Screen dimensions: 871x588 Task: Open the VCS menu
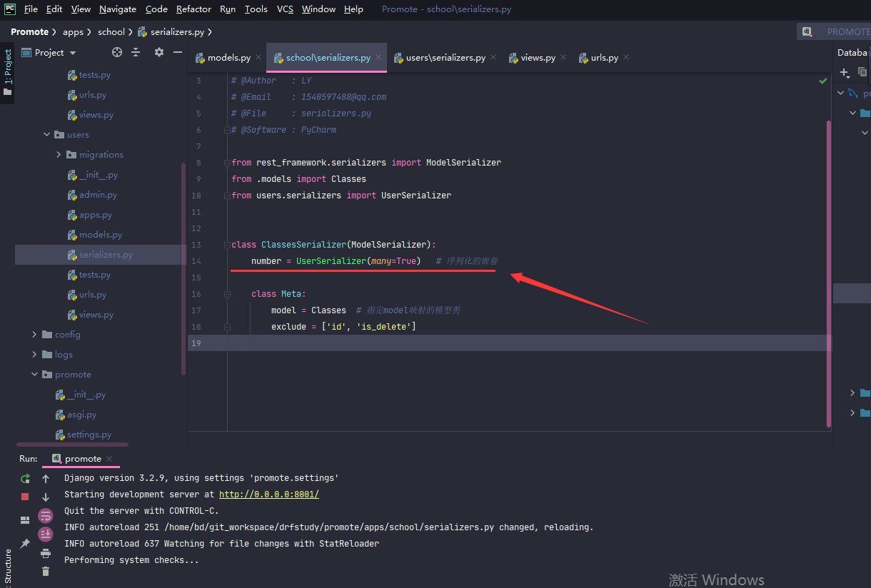pos(285,9)
